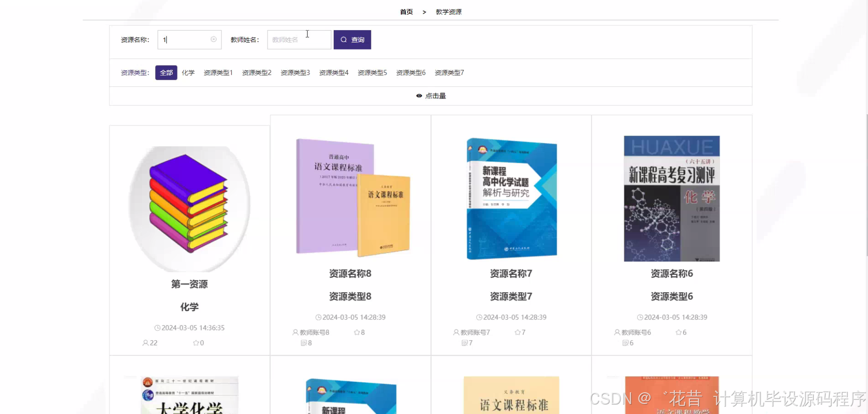Click the 教学资源 breadcrumb
This screenshot has height=414, width=868.
[x=448, y=12]
